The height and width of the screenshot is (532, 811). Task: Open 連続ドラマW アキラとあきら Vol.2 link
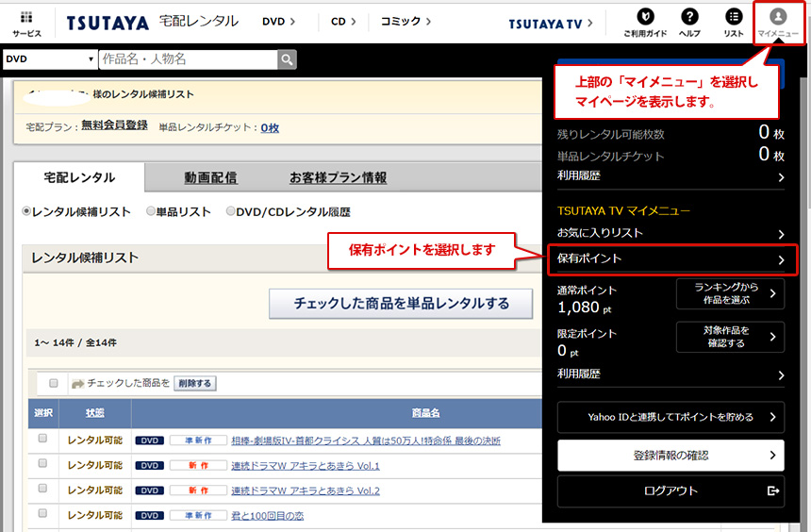pos(306,490)
